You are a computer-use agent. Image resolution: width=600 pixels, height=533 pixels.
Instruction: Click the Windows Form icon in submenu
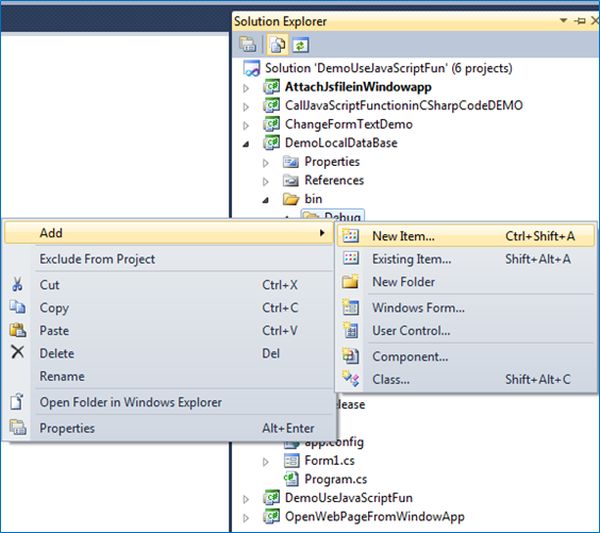click(350, 308)
